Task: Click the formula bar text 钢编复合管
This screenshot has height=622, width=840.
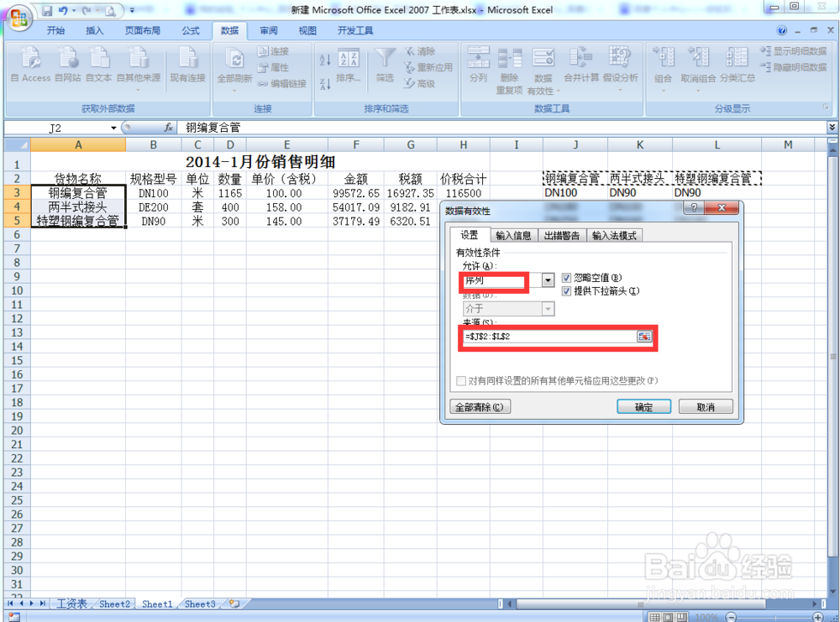Action: click(213, 128)
